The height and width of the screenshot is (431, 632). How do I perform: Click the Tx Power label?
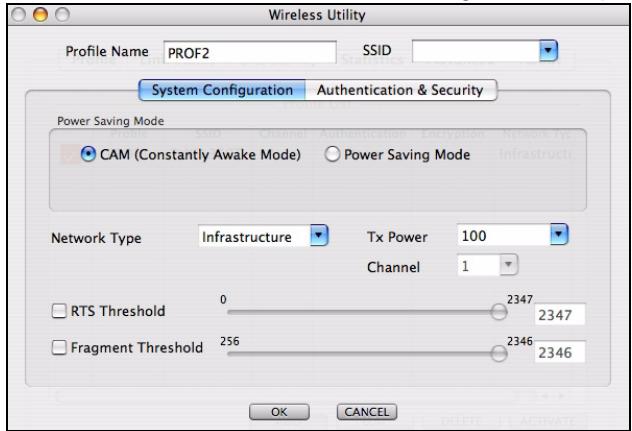(x=397, y=237)
